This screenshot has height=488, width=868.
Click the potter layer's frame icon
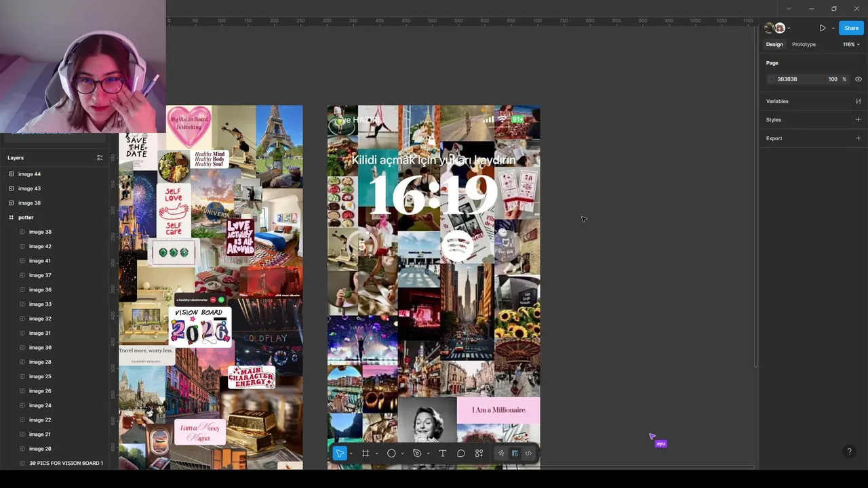point(11,218)
